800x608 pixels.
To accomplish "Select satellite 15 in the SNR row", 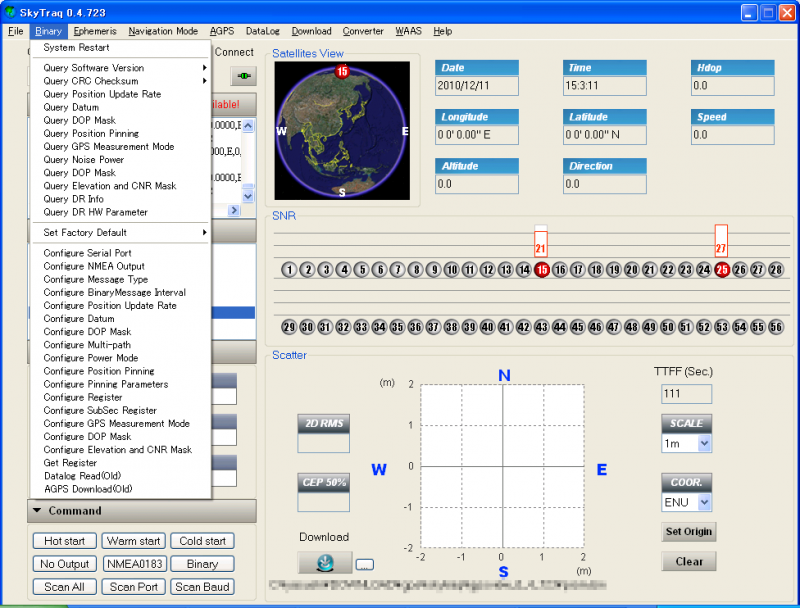I will coord(542,270).
